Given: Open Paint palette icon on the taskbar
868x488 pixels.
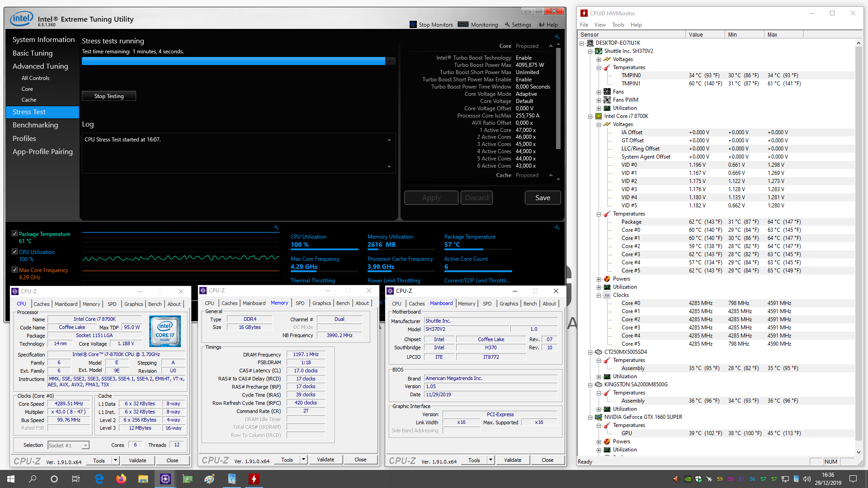Looking at the screenshot, I should point(210,479).
